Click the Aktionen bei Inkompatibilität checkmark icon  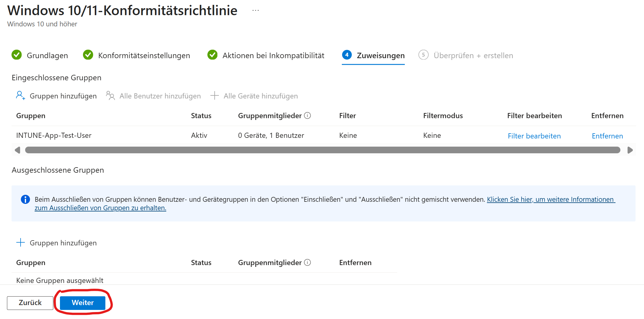point(212,55)
